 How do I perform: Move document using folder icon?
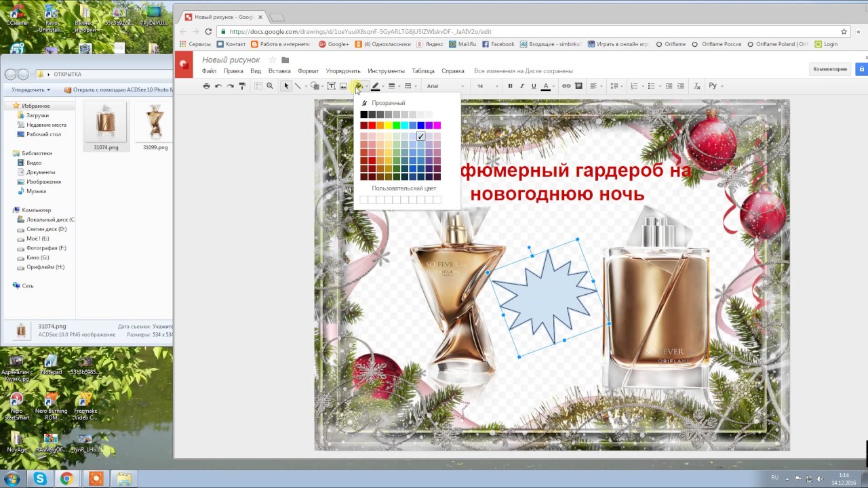[x=285, y=60]
